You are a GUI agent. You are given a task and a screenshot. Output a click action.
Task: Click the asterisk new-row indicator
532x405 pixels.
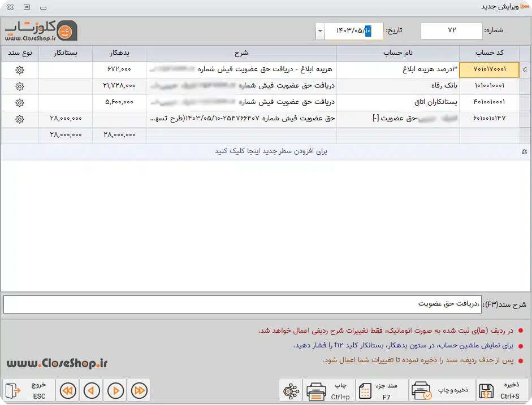[x=524, y=152]
